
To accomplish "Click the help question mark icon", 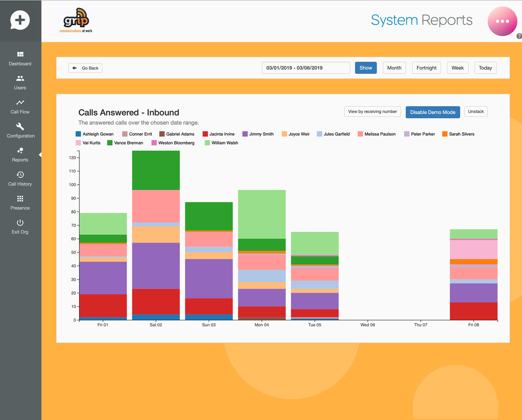I will (x=519, y=36).
